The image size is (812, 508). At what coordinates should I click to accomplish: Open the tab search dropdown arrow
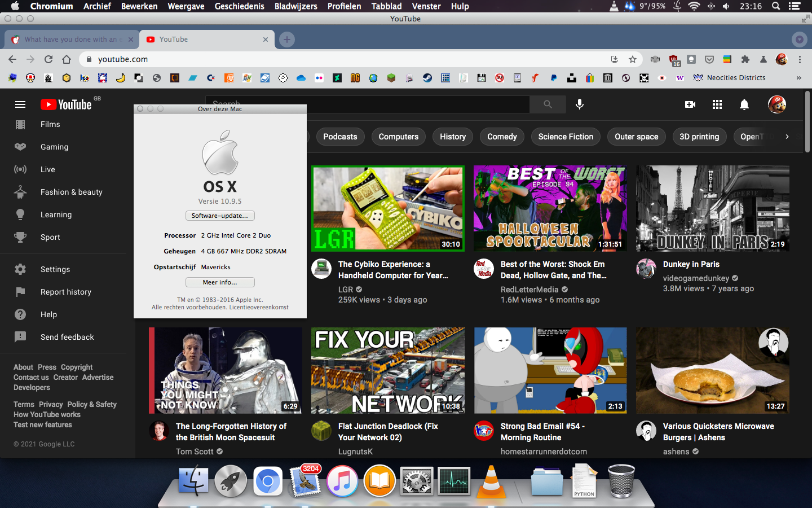pos(799,40)
